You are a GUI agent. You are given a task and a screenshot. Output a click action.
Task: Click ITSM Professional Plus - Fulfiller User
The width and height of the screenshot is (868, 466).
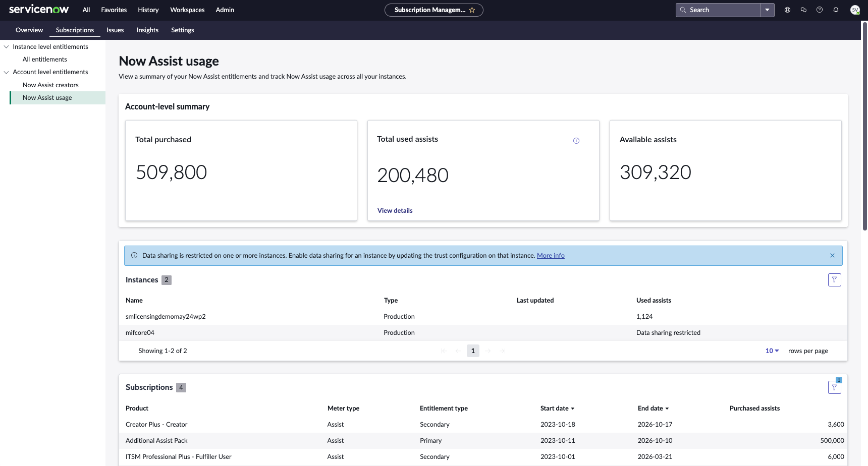(x=179, y=457)
